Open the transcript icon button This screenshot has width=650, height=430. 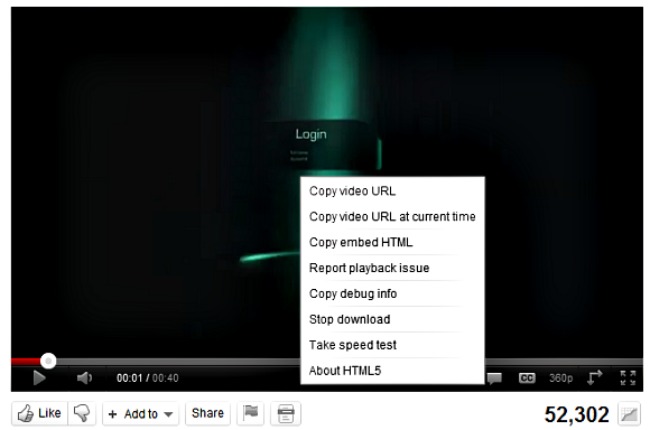click(286, 413)
